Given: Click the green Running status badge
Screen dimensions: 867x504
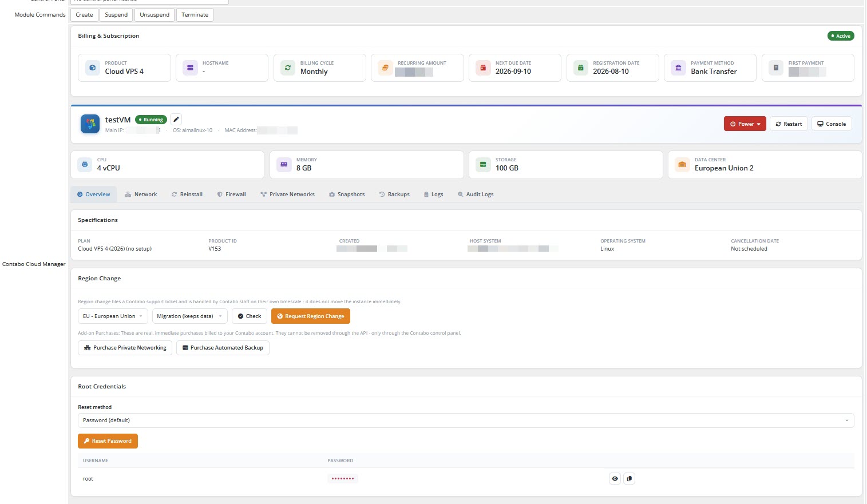Looking at the screenshot, I should pyautogui.click(x=151, y=120).
